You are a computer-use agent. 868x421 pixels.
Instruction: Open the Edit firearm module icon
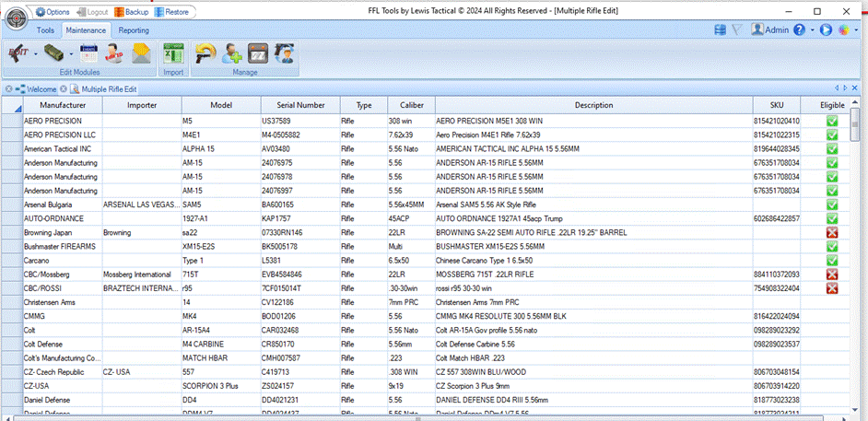click(18, 53)
